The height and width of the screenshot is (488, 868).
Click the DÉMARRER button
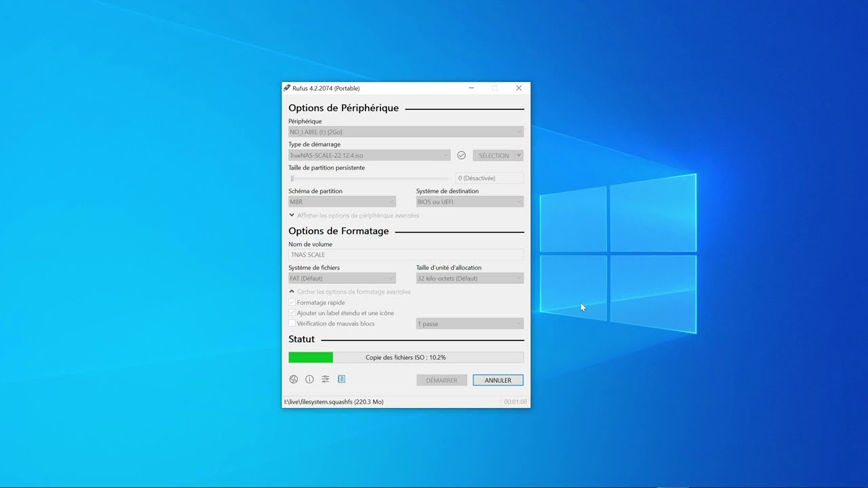[441, 380]
